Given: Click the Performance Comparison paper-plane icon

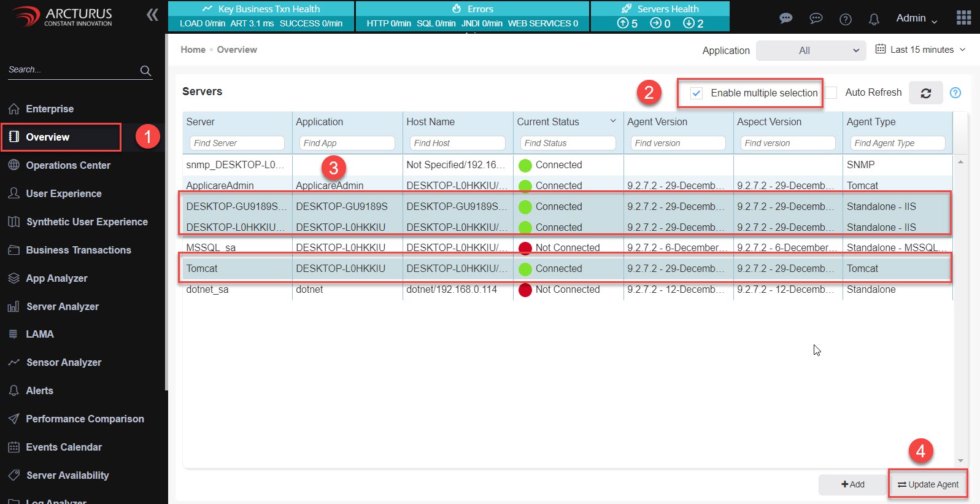Looking at the screenshot, I should 14,419.
